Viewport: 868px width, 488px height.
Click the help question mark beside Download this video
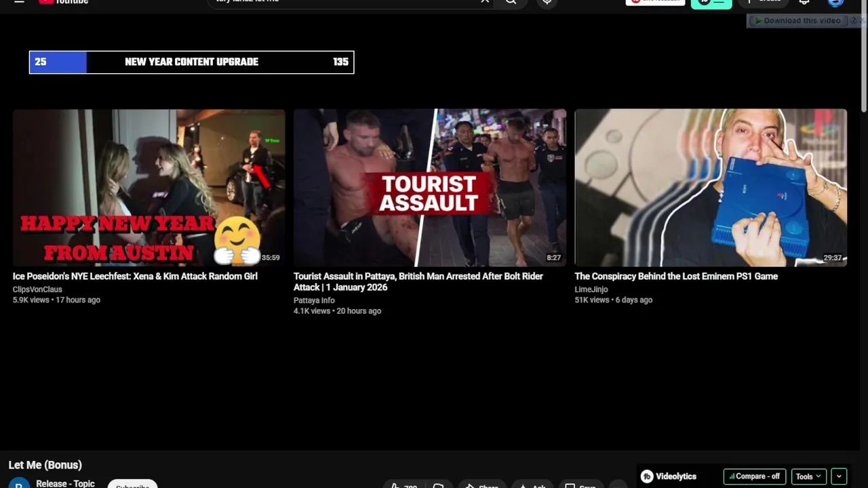tap(854, 20)
